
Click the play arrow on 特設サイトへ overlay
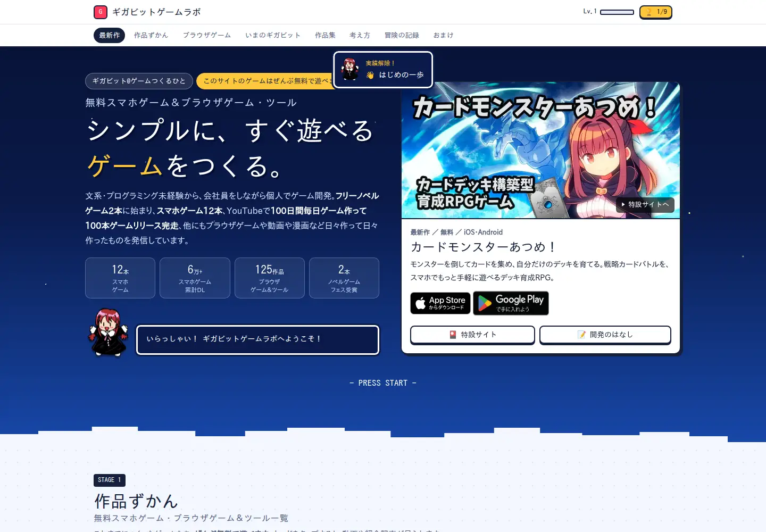[623, 204]
